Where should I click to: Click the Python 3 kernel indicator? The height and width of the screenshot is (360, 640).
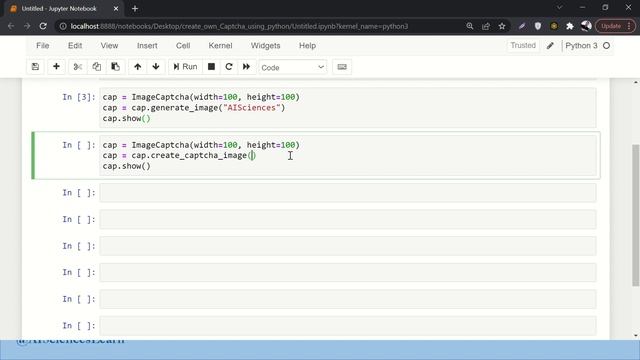(581, 46)
